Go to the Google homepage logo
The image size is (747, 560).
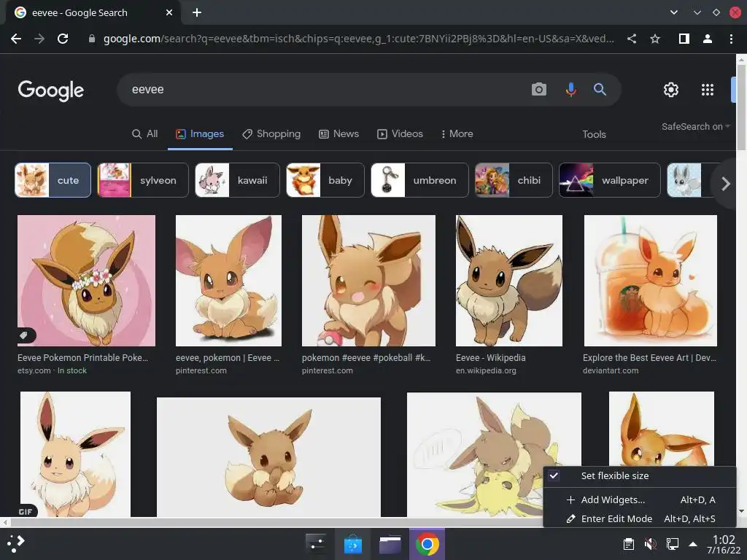pyautogui.click(x=50, y=90)
